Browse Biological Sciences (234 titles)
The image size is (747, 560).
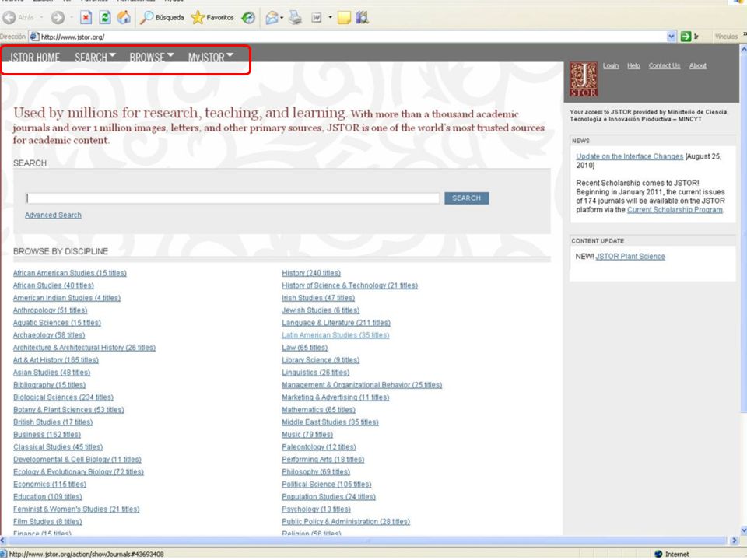click(x=63, y=397)
